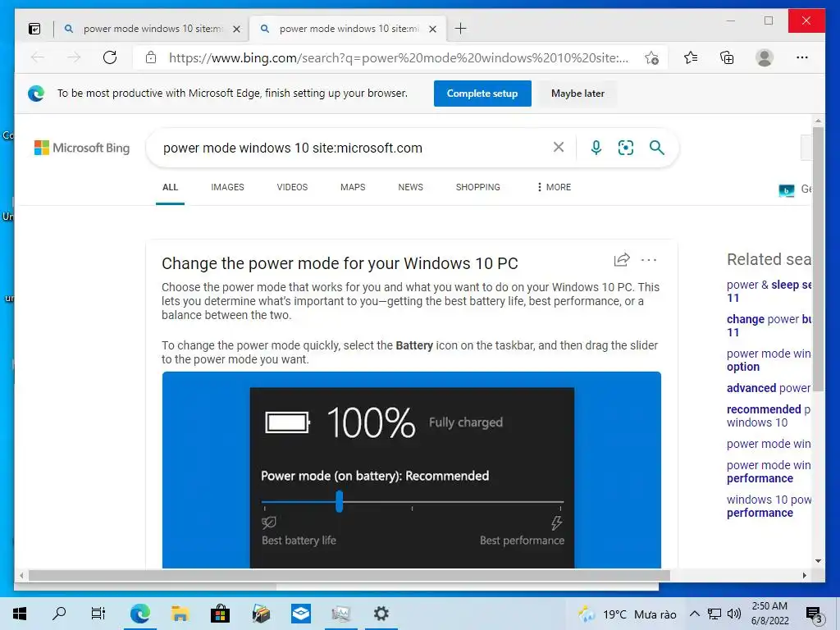840x630 pixels.
Task: Open network status tray icon
Action: (x=714, y=614)
